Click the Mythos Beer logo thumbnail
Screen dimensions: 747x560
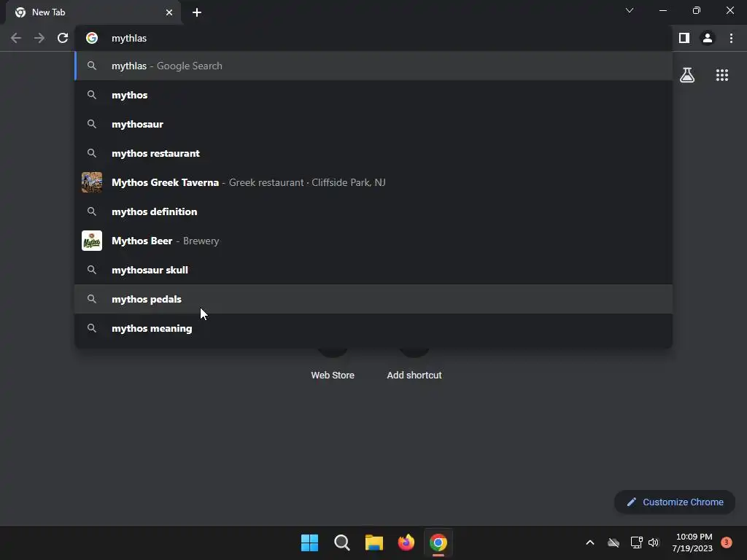pos(92,241)
